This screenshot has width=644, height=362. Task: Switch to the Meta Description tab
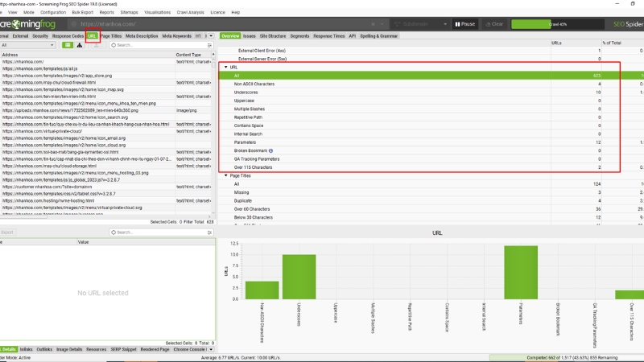pyautogui.click(x=142, y=36)
